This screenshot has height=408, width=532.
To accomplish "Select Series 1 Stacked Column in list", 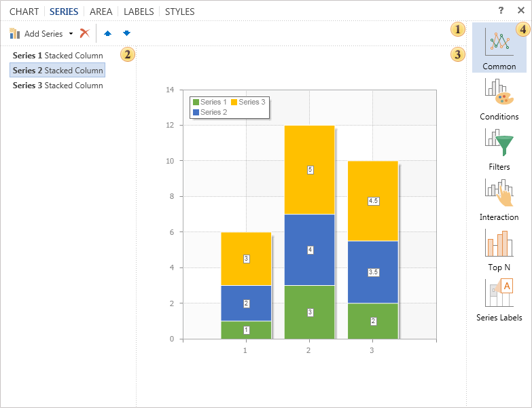I will tap(58, 56).
